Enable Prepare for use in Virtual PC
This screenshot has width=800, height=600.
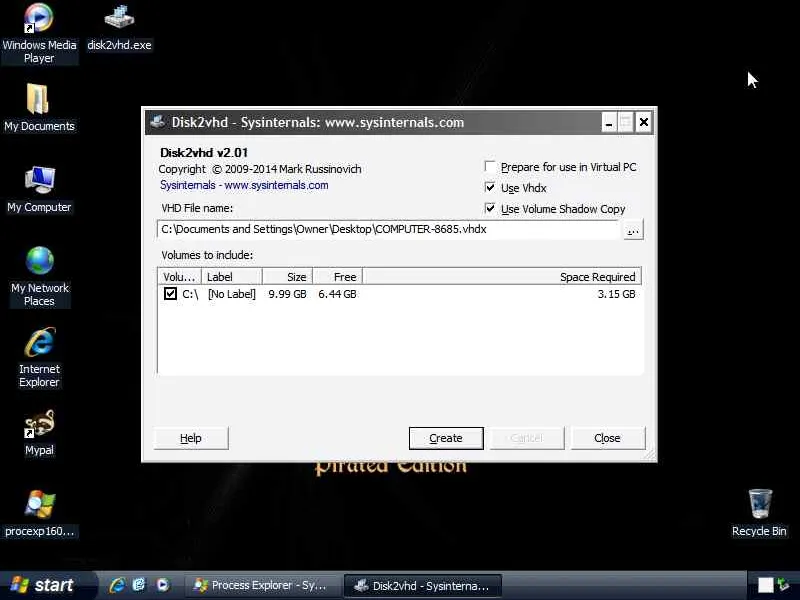pyautogui.click(x=490, y=167)
